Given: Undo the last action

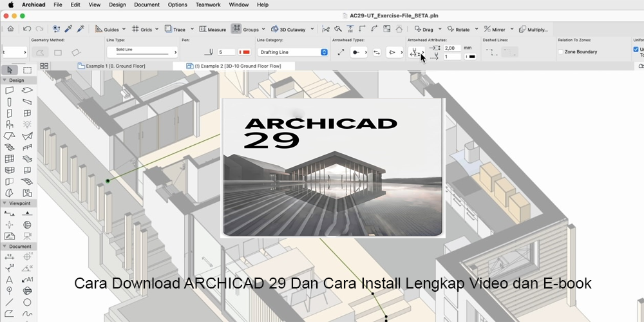Looking at the screenshot, I should coord(26,29).
